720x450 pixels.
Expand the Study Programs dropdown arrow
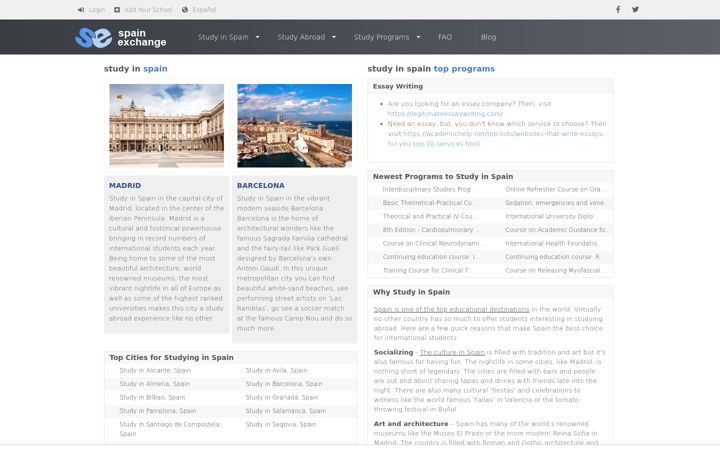point(418,37)
